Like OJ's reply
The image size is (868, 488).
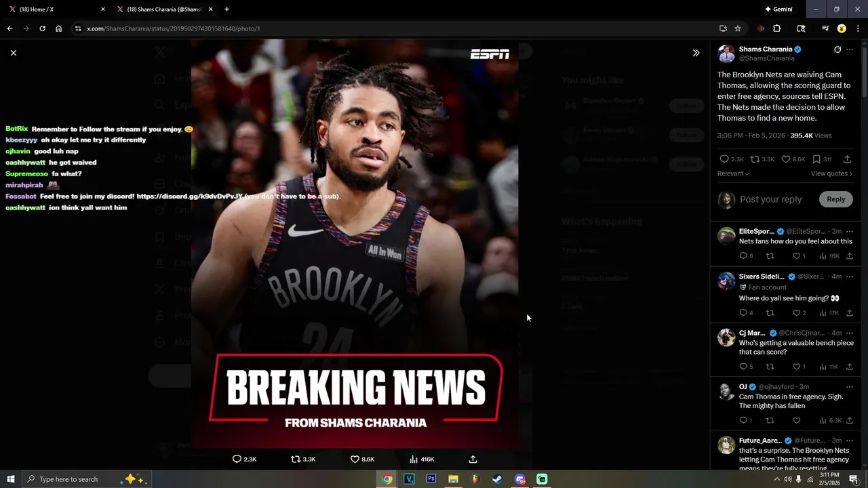(796, 420)
